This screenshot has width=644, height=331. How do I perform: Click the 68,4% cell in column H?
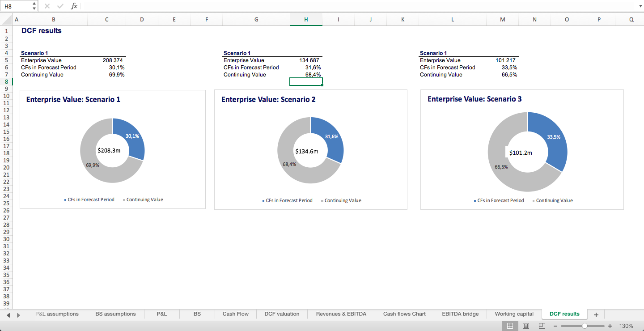click(x=306, y=75)
